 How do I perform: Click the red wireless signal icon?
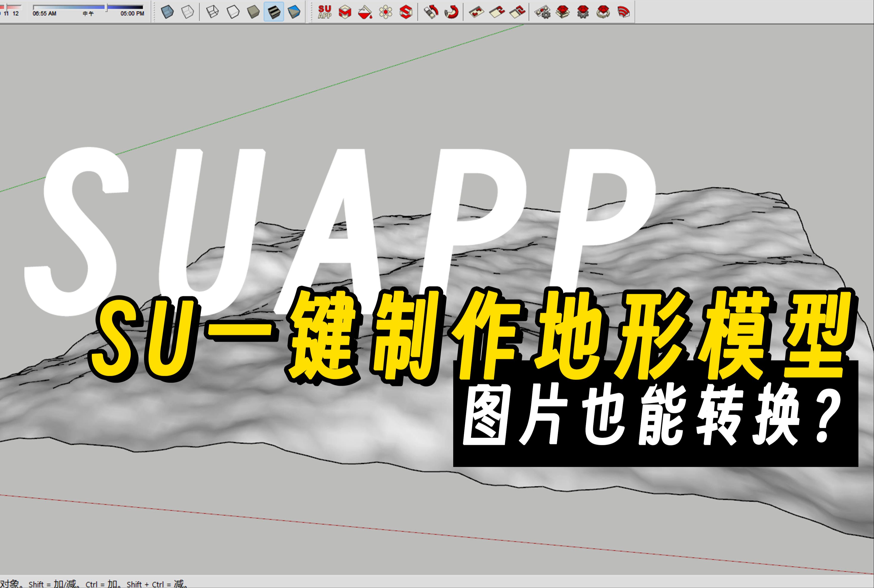coord(624,12)
